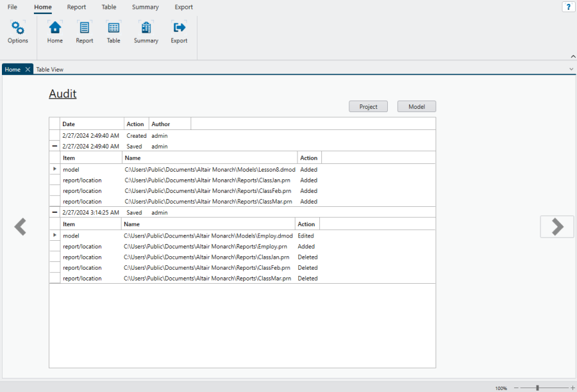Click the Model button
This screenshot has height=392, width=577.
[x=416, y=107]
